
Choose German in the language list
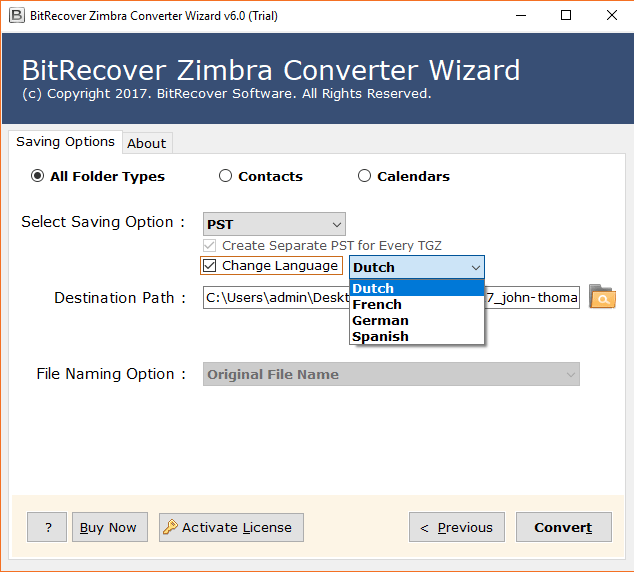pos(417,321)
